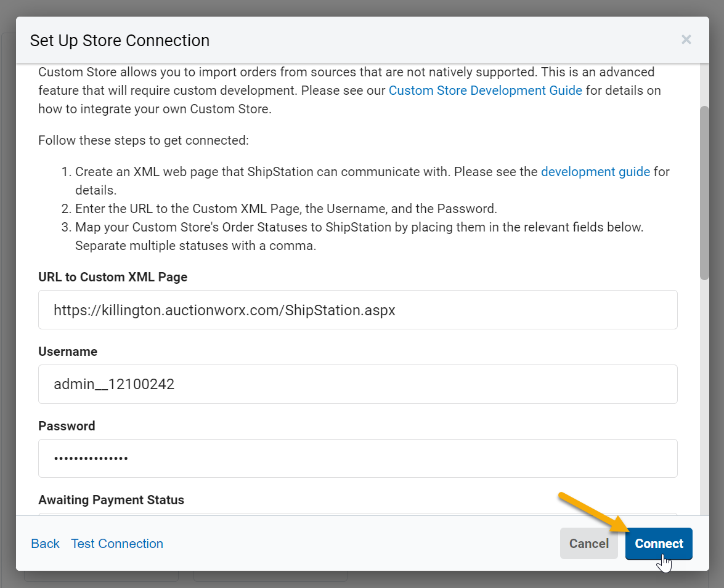
Task: Go Back to the previous setup step
Action: pyautogui.click(x=45, y=544)
